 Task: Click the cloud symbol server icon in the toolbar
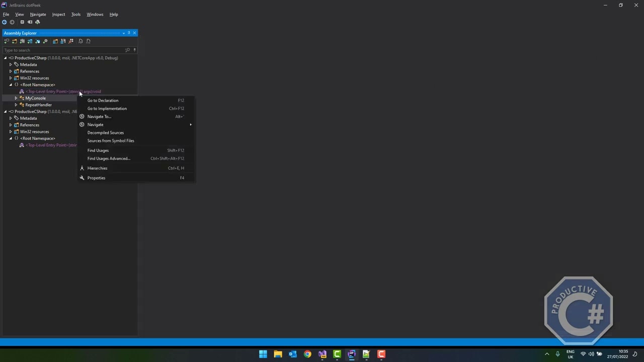point(37,22)
